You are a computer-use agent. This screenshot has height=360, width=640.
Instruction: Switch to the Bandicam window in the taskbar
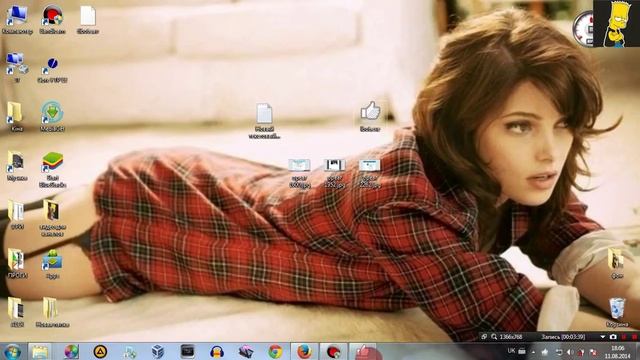pos(333,351)
